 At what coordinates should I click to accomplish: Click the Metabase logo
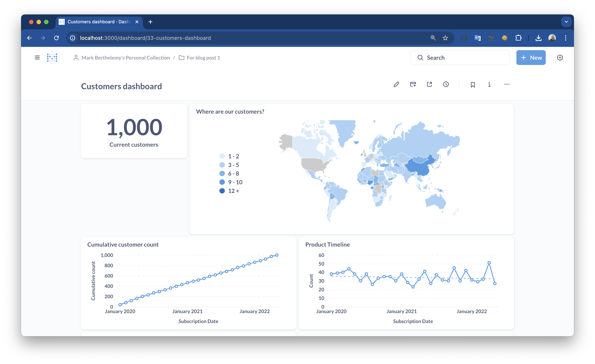coord(52,58)
